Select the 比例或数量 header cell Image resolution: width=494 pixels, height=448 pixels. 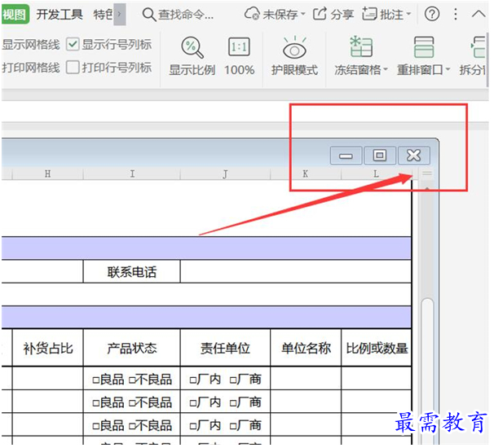(x=377, y=348)
